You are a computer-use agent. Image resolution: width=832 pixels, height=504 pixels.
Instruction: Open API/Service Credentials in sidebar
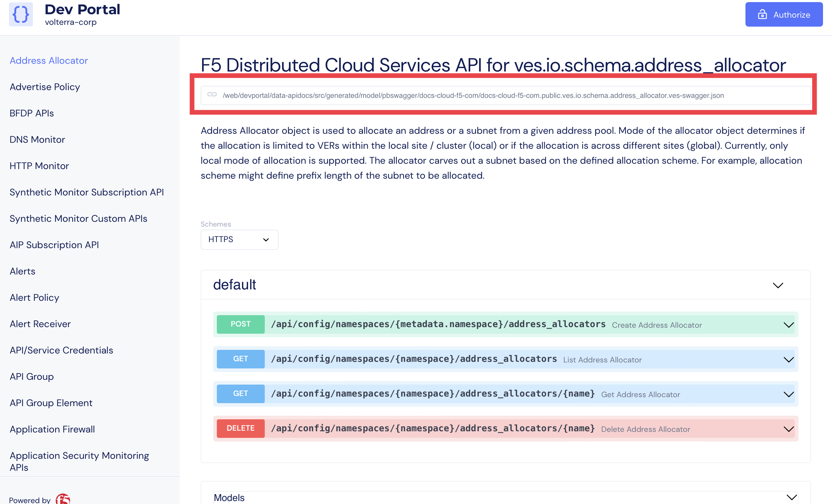coord(61,350)
